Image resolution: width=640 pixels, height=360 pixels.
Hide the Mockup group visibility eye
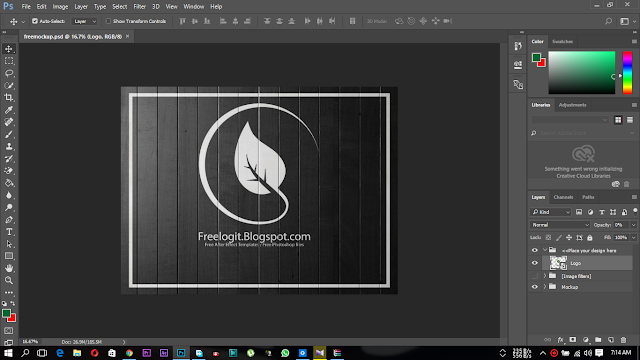(x=535, y=287)
